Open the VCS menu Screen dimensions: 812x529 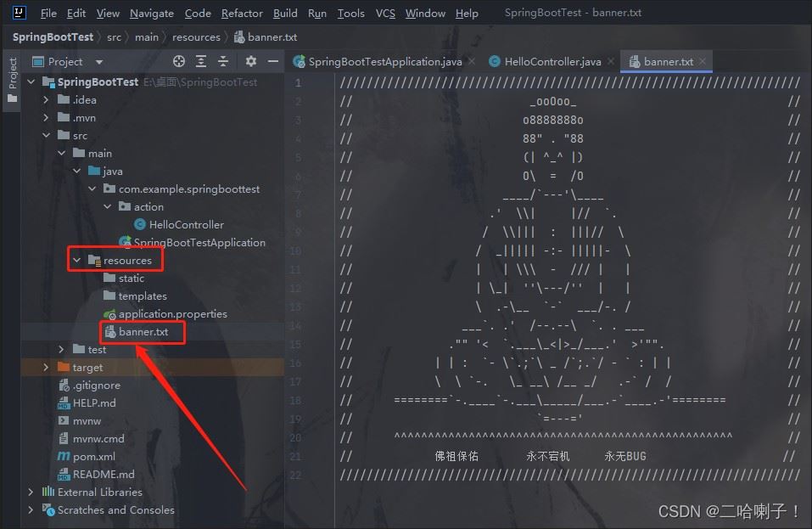(x=385, y=13)
